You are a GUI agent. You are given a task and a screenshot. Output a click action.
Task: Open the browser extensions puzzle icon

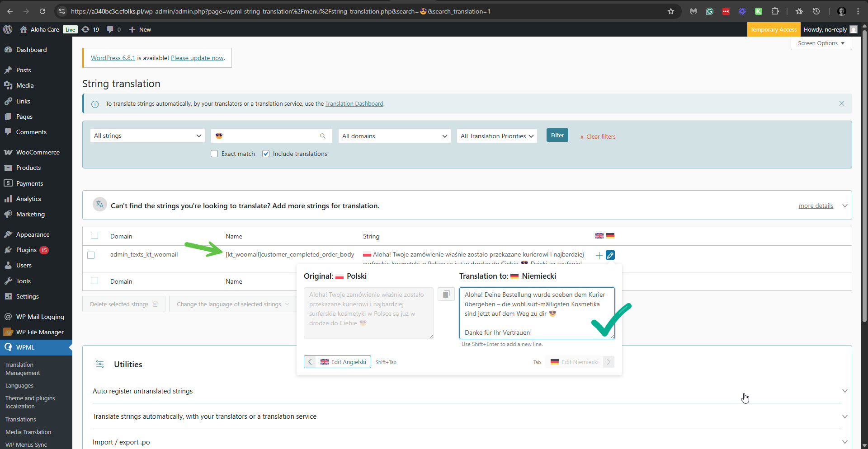(775, 11)
